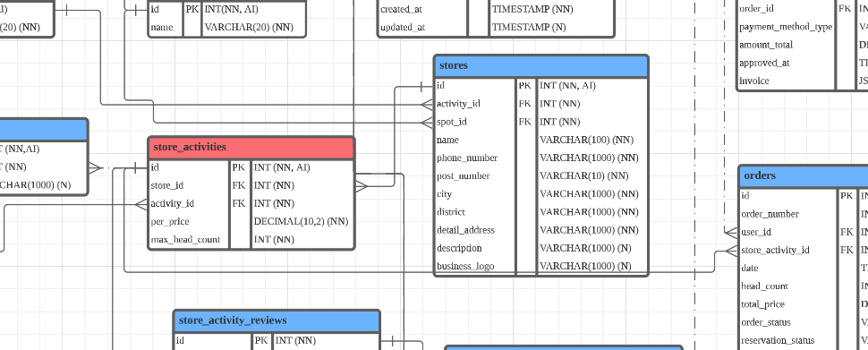The width and height of the screenshot is (868, 350).
Task: Select the red store_activities table header
Action: 251,148
